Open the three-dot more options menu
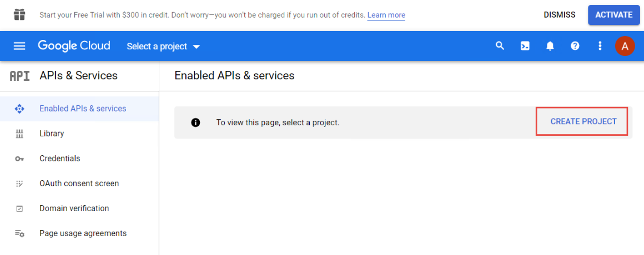 pos(600,46)
